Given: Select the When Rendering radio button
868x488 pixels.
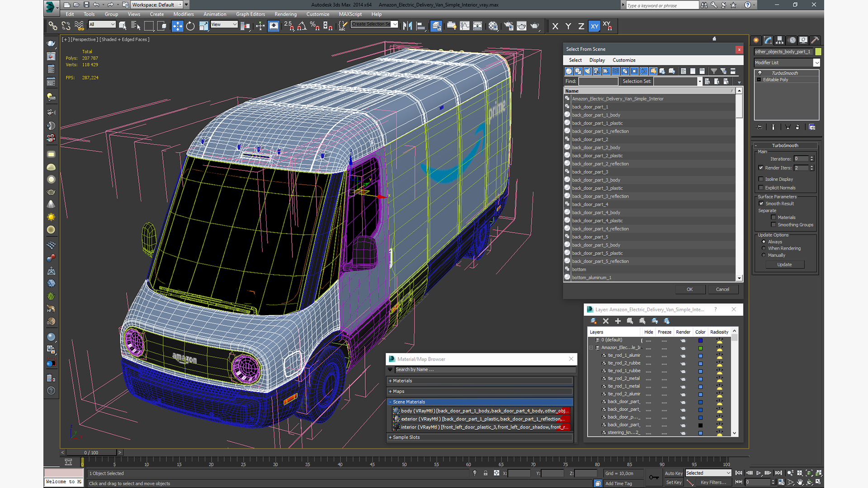Looking at the screenshot, I should pos(764,248).
